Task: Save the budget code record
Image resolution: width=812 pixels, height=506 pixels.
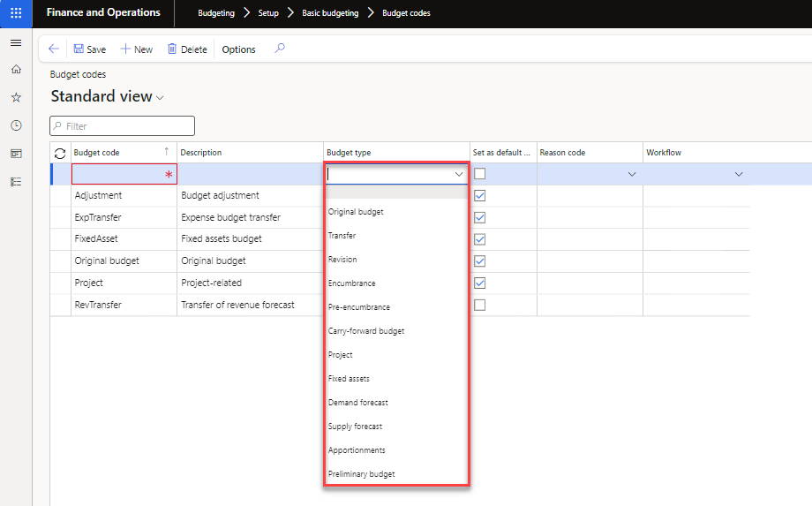Action: click(90, 49)
